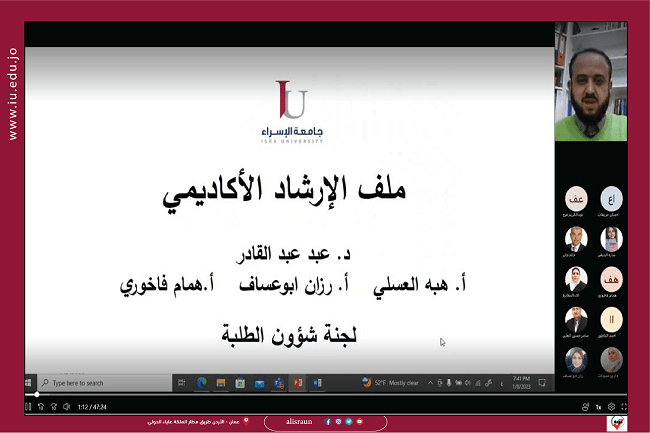Open File Explorer from the taskbar

219,382
